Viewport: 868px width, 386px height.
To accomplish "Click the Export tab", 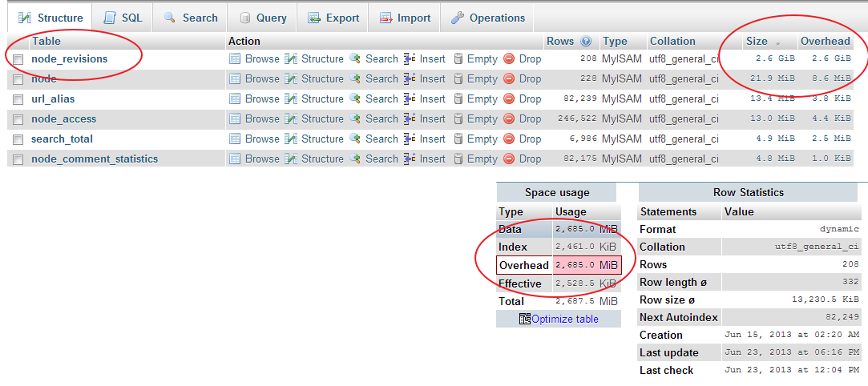I will (x=333, y=18).
